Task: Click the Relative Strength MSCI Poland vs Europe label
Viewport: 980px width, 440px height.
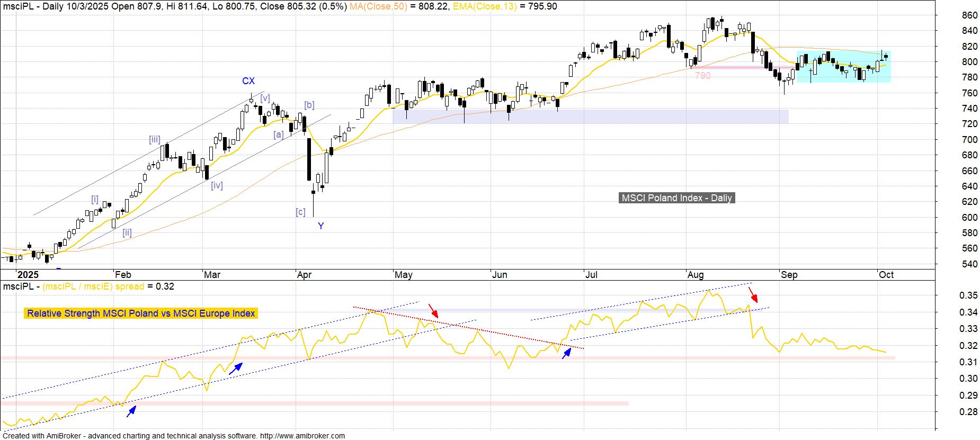Action: pos(141,313)
